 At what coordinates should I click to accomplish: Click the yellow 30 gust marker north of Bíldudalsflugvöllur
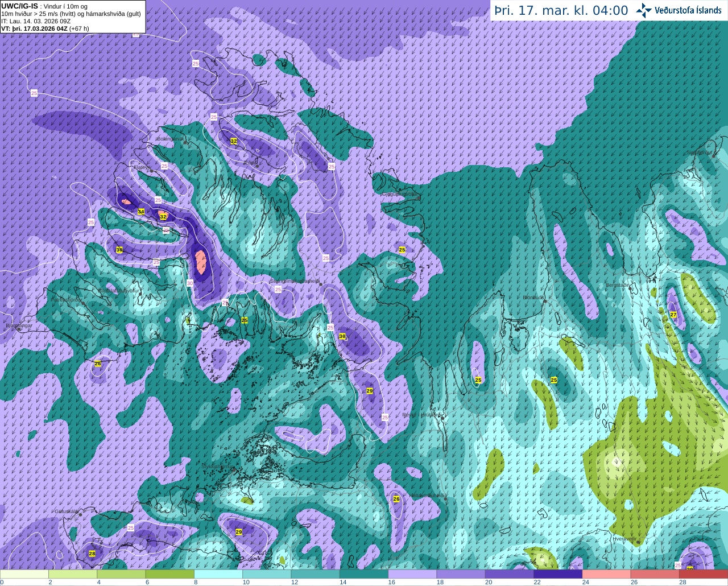119,250
